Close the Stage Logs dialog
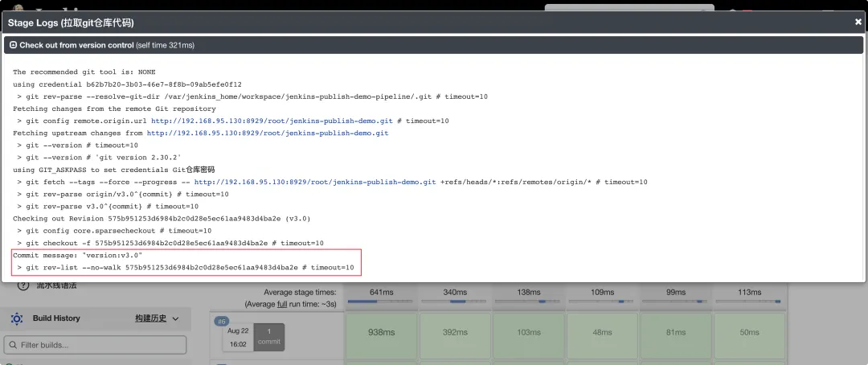The image size is (868, 365). click(858, 23)
